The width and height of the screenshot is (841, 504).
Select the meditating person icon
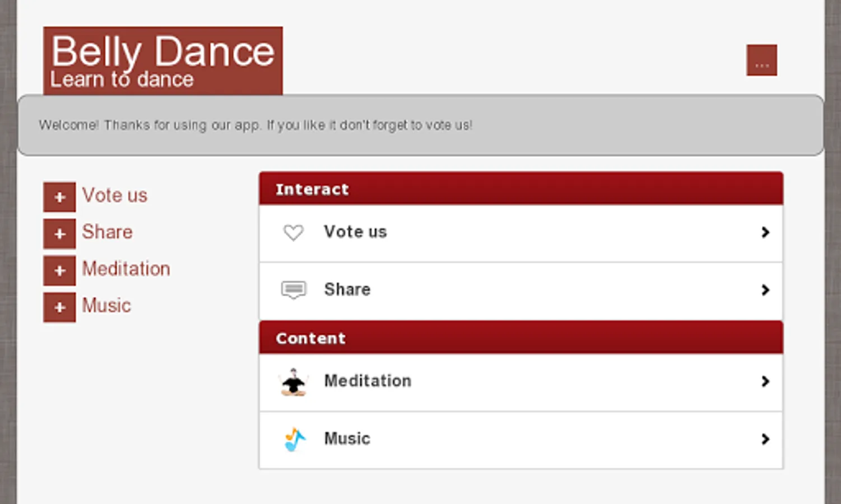coord(293,381)
